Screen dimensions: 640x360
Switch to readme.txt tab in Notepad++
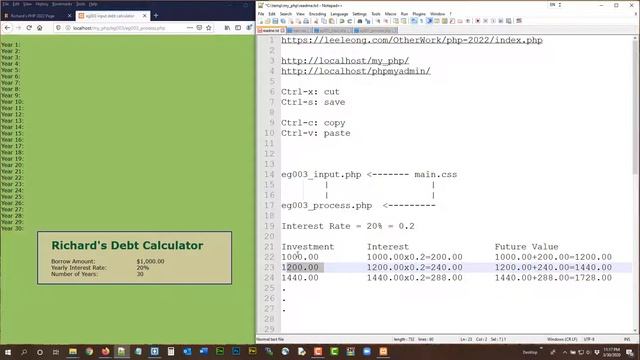point(270,31)
